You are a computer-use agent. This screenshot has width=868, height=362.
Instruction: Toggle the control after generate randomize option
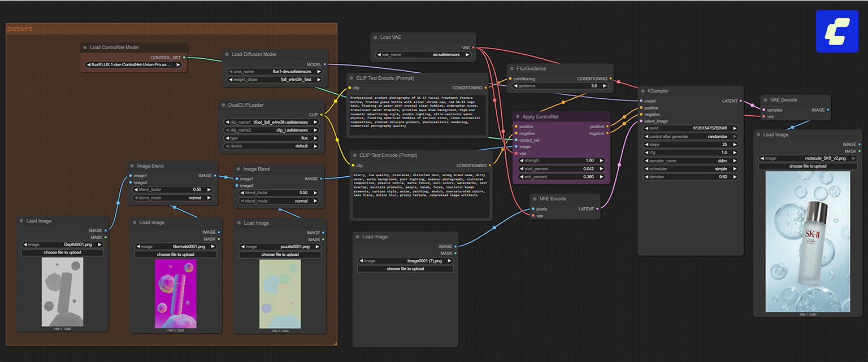(690, 137)
